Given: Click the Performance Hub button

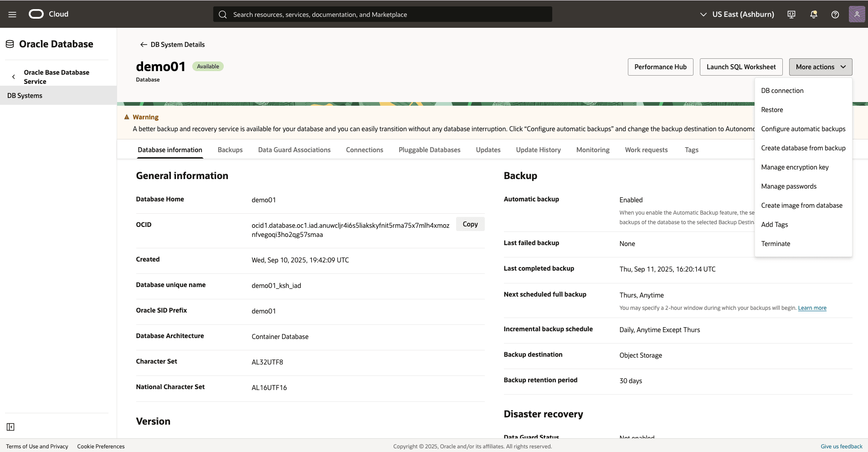Looking at the screenshot, I should click(660, 67).
